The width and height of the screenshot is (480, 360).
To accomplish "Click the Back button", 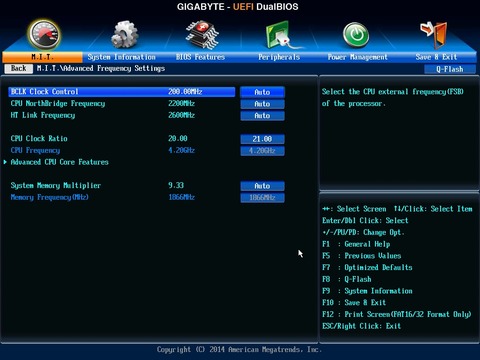I will (x=19, y=68).
